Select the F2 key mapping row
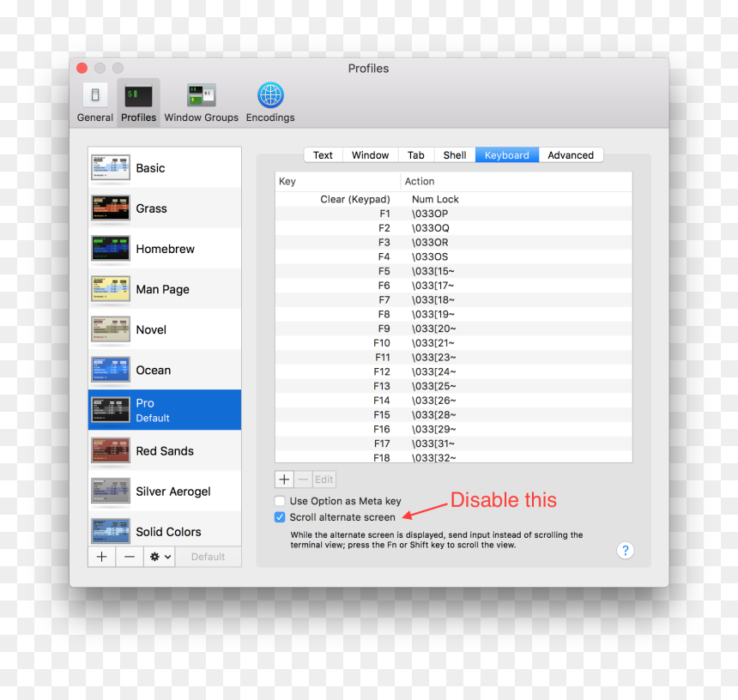The image size is (738, 700). [x=454, y=228]
